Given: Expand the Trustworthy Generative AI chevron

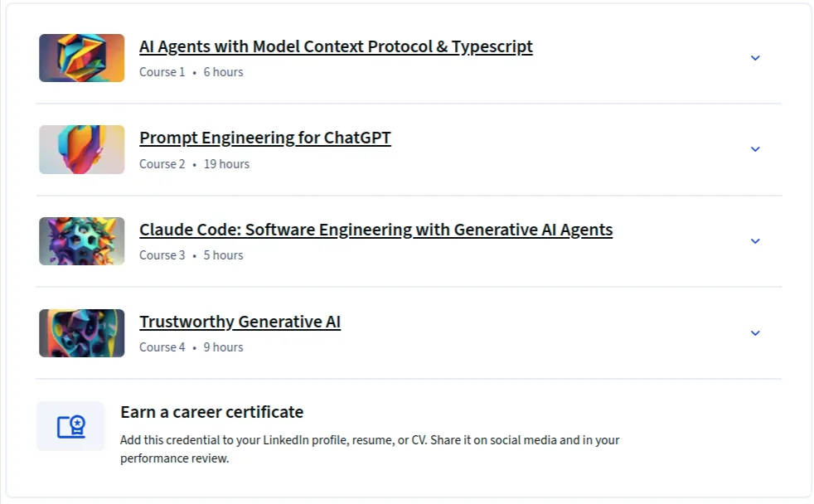Looking at the screenshot, I should pyautogui.click(x=755, y=332).
